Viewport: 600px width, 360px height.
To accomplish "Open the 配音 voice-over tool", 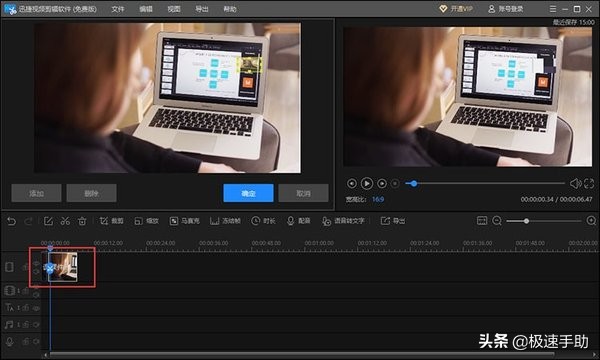I will [x=298, y=221].
